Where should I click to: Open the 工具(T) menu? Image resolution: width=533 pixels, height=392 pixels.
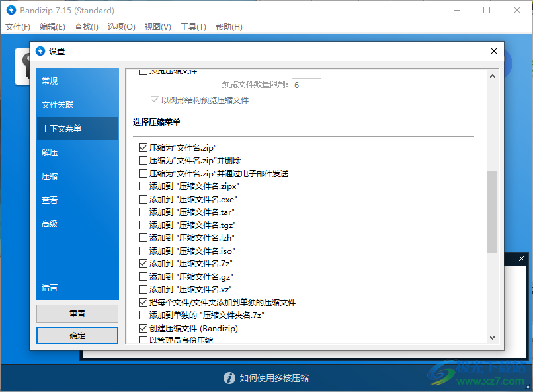tap(193, 27)
